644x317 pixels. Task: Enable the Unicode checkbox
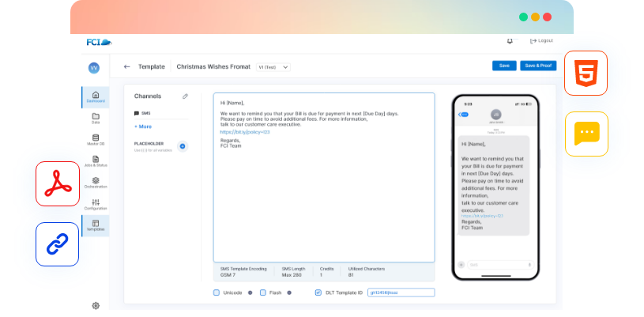(217, 292)
